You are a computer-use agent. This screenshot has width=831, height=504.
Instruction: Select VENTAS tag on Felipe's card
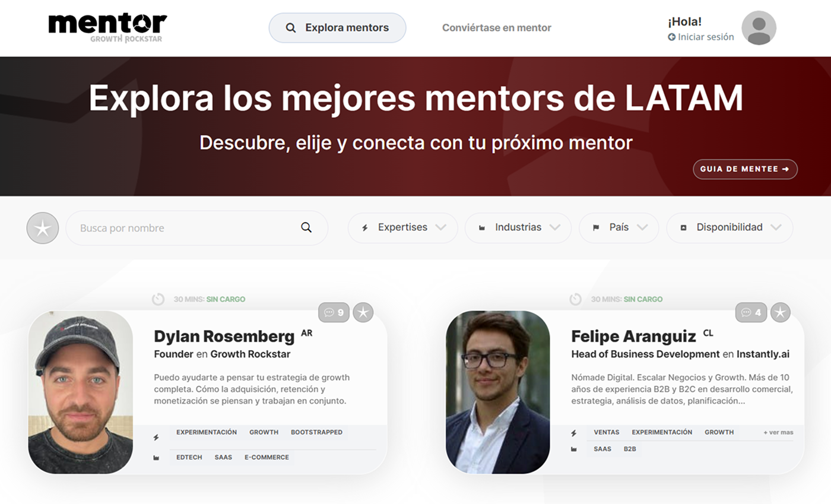(x=607, y=432)
